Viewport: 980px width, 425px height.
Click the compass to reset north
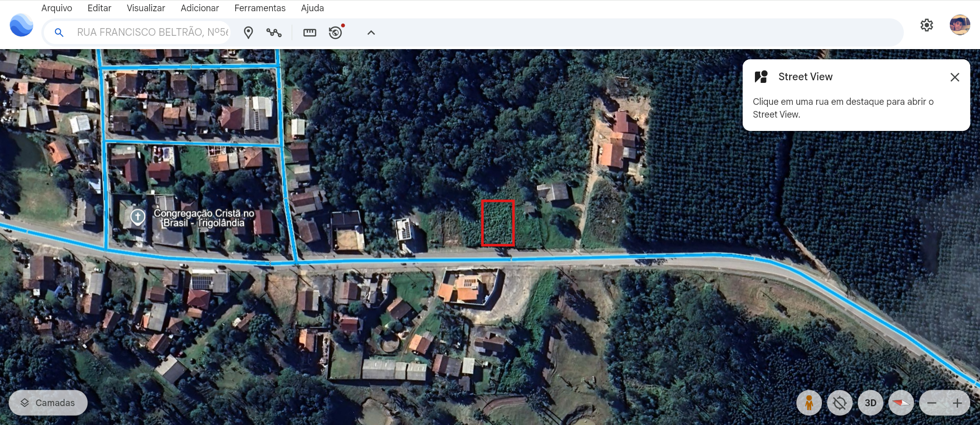coord(901,403)
